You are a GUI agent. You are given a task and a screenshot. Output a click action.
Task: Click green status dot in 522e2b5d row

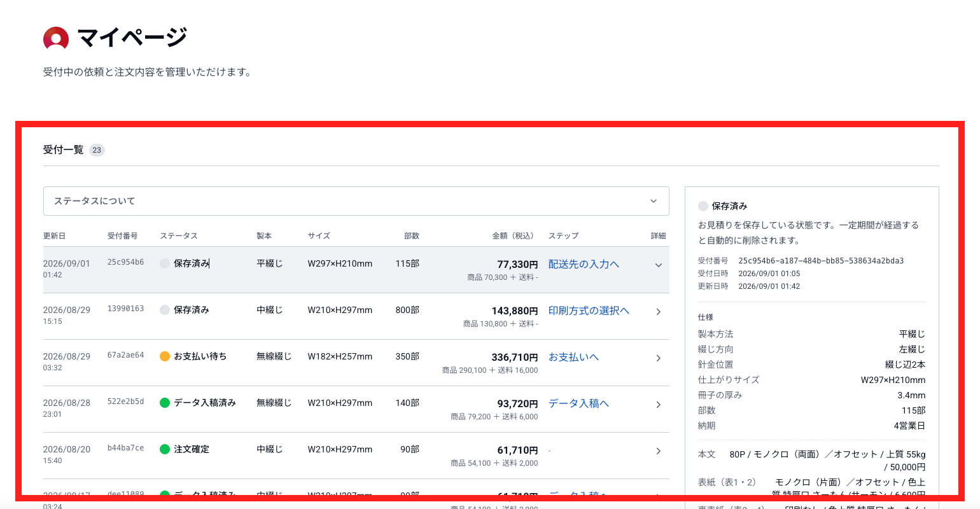(165, 403)
